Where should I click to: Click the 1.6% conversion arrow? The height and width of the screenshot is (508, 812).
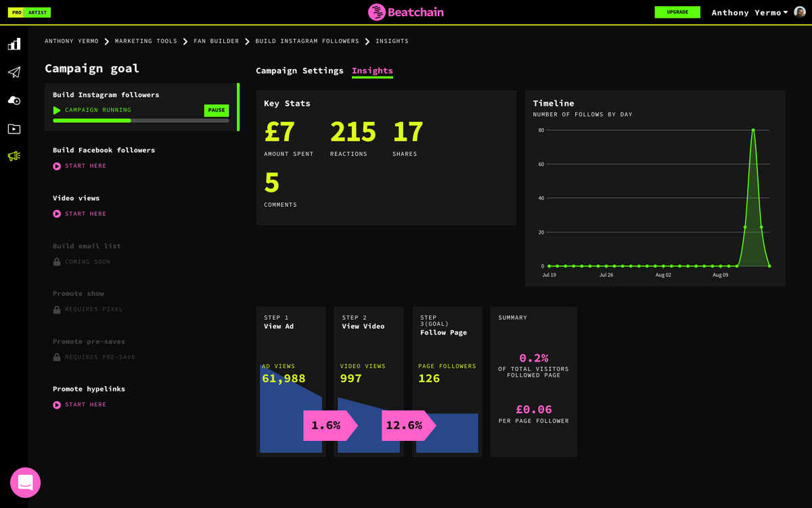pyautogui.click(x=330, y=425)
